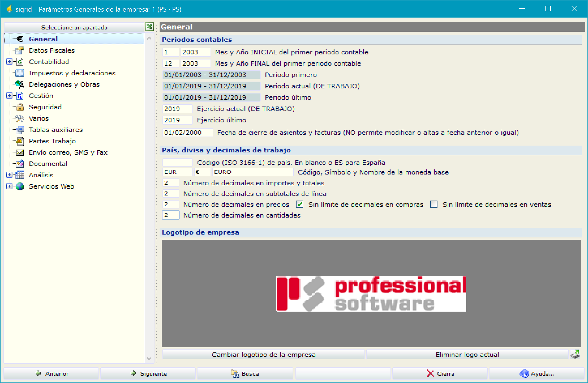Select the Seguridad section
The width and height of the screenshot is (588, 383).
(x=45, y=107)
